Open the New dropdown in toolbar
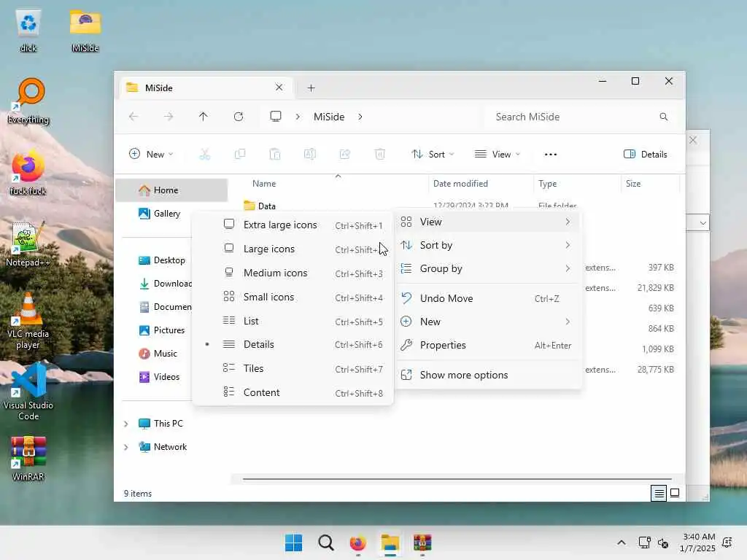The width and height of the screenshot is (747, 560). point(151,155)
